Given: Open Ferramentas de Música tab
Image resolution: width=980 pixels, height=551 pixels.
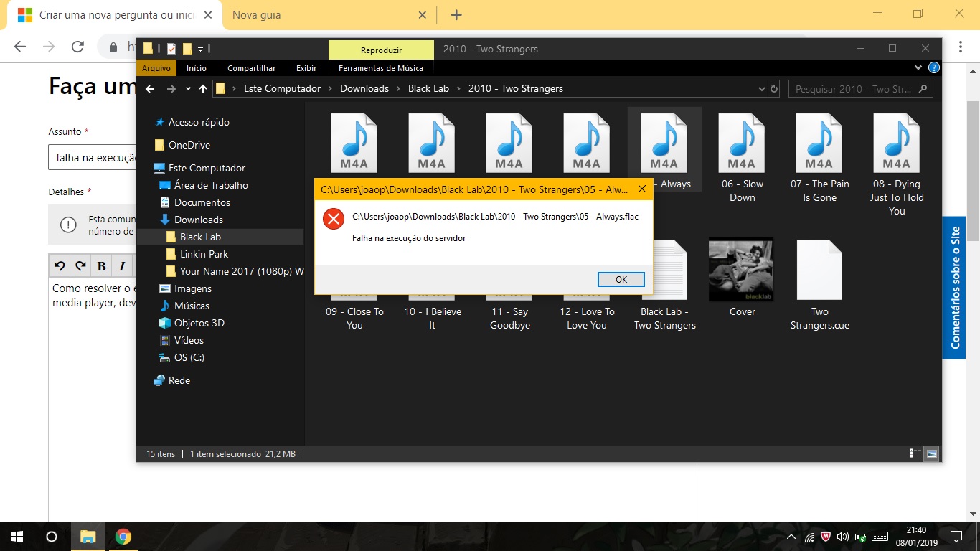Looking at the screenshot, I should click(x=381, y=68).
